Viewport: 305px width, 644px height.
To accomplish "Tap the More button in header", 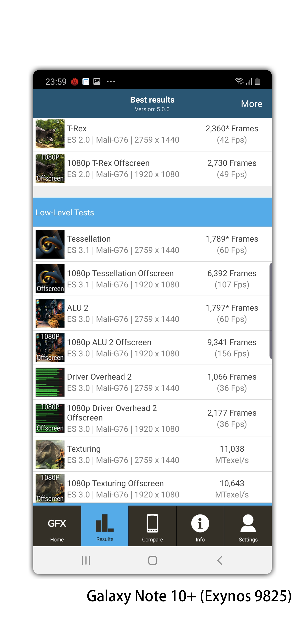I will click(251, 104).
